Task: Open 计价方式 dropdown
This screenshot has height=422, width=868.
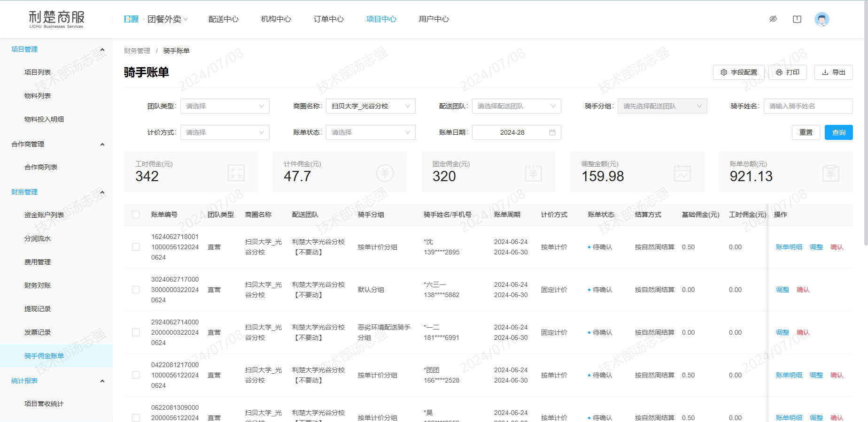Action: pos(225,132)
